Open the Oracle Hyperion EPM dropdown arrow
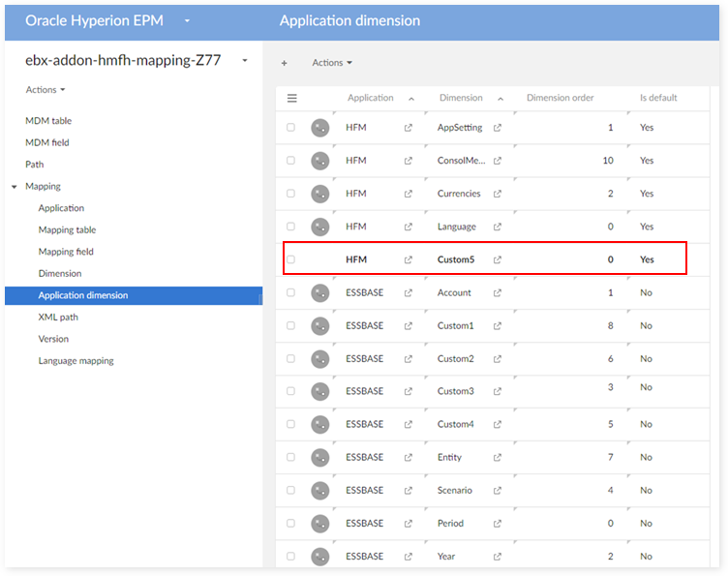The height and width of the screenshot is (576, 728). [187, 21]
